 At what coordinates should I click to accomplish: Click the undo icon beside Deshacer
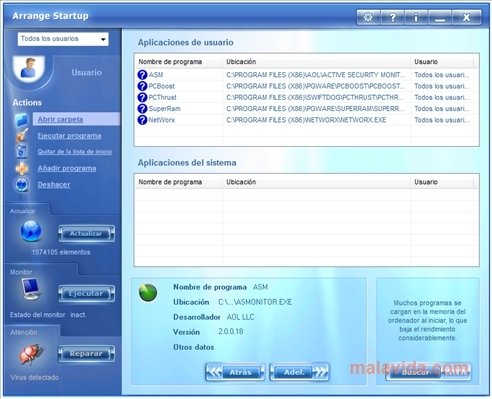tap(22, 185)
